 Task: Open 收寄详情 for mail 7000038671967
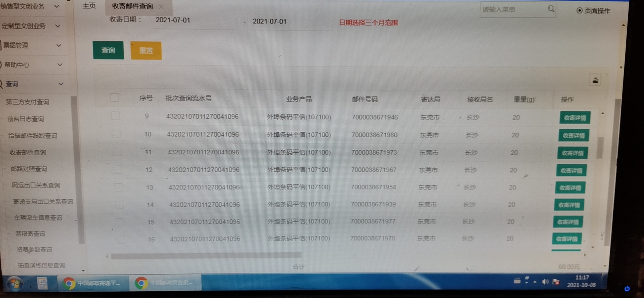(571, 170)
